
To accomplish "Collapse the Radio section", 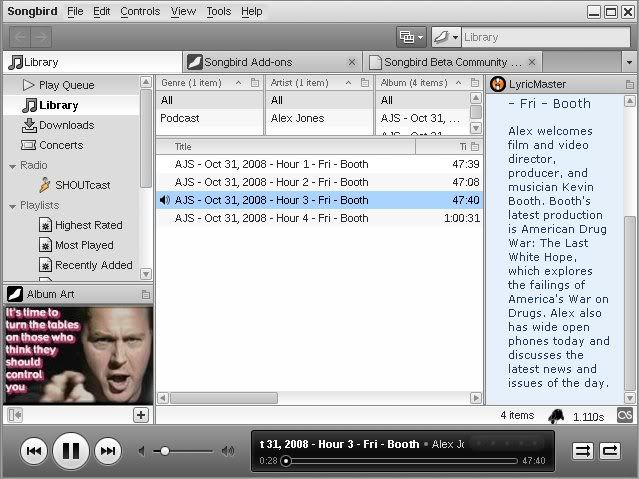I will [x=13, y=166].
